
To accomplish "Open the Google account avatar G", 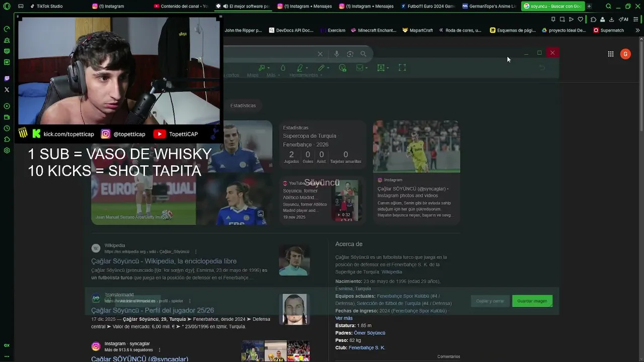I will 625,54.
